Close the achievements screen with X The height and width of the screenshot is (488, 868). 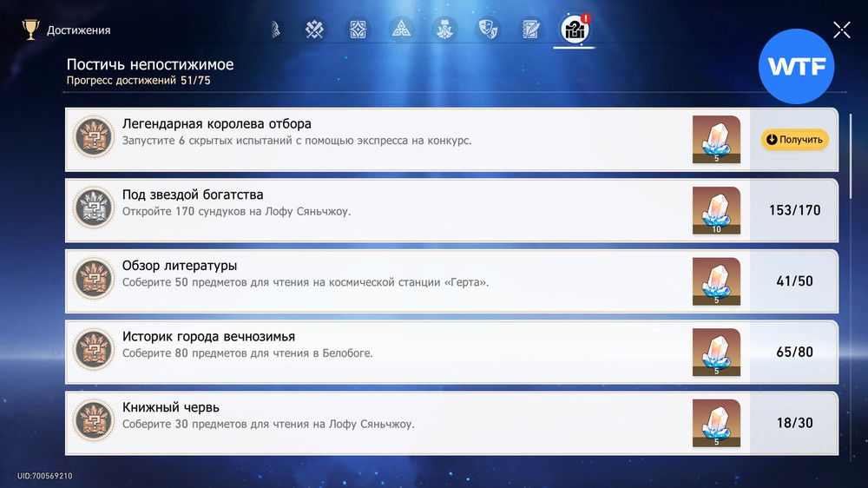tap(841, 30)
